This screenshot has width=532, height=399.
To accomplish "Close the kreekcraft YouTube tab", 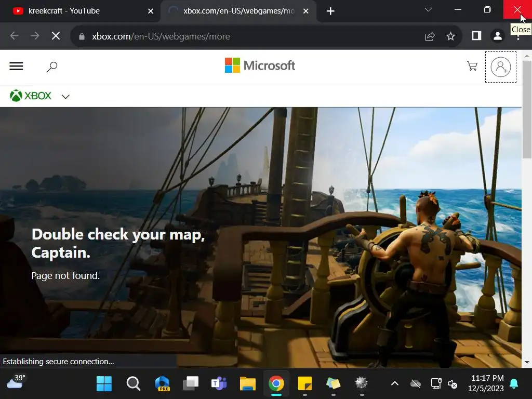I will [x=151, y=11].
